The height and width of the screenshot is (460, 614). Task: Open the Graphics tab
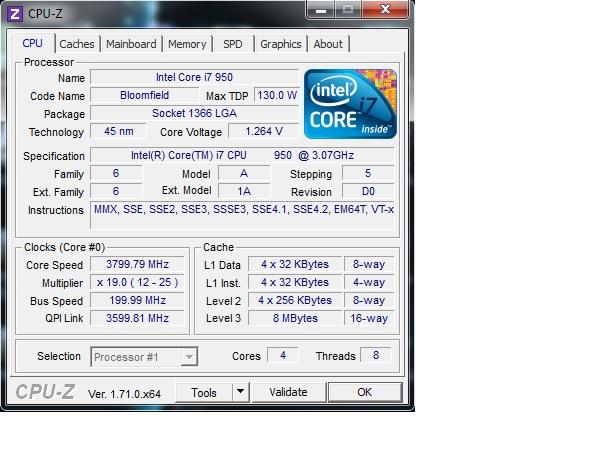(281, 44)
